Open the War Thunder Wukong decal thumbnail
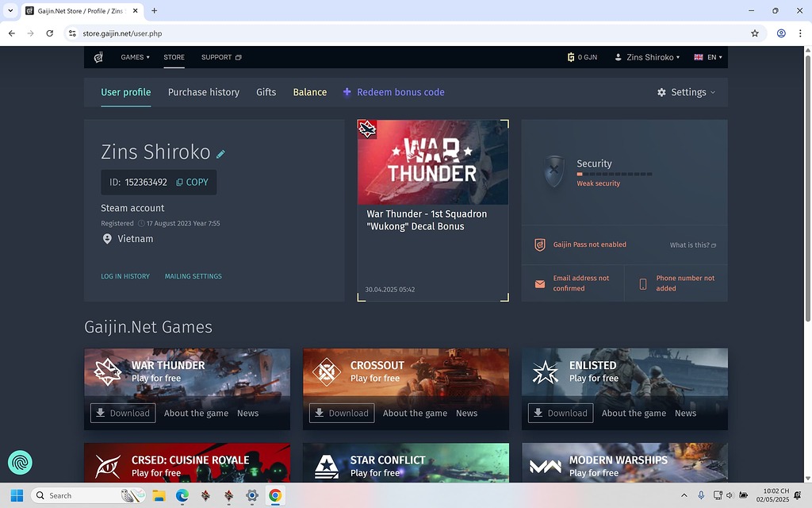812x508 pixels. [433, 163]
